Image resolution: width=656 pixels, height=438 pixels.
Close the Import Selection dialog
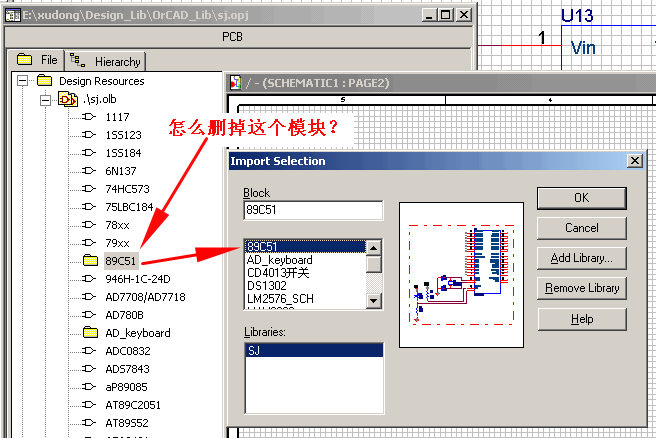point(635,161)
